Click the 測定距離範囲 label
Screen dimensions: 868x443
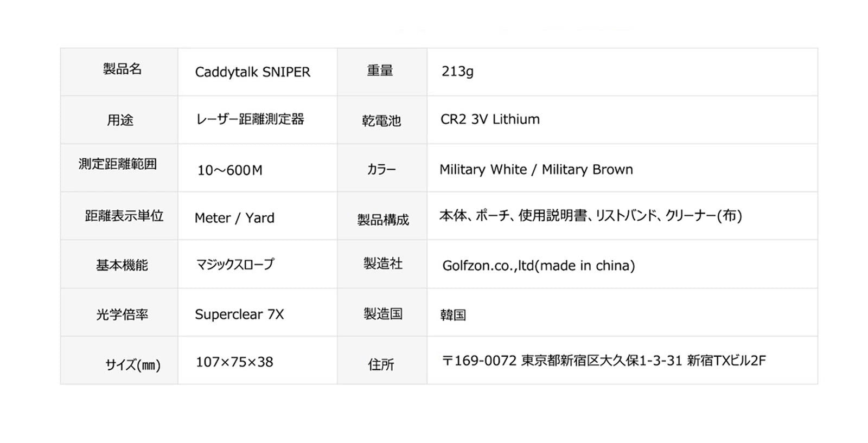118,164
